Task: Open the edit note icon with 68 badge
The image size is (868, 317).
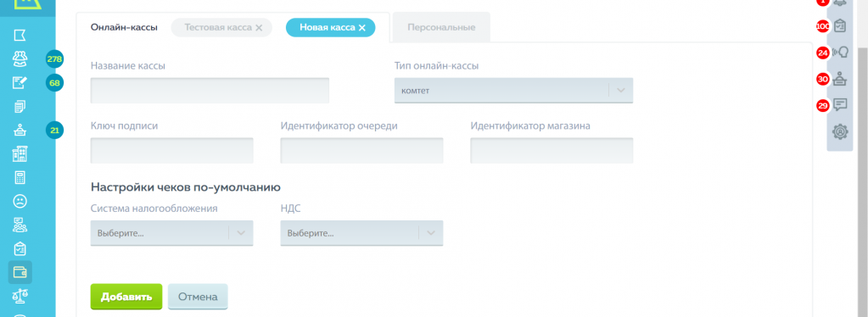Action: point(20,83)
